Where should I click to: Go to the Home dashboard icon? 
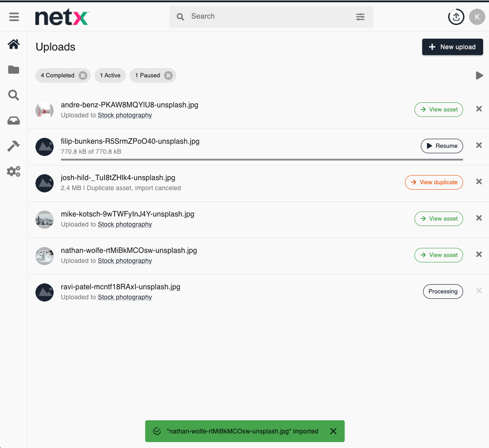(x=14, y=44)
